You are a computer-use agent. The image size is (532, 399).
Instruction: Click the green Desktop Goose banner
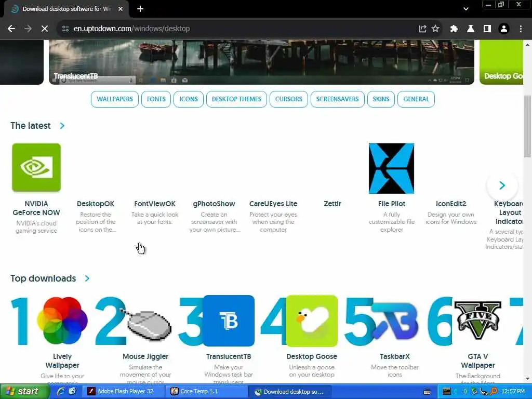[x=501, y=62]
